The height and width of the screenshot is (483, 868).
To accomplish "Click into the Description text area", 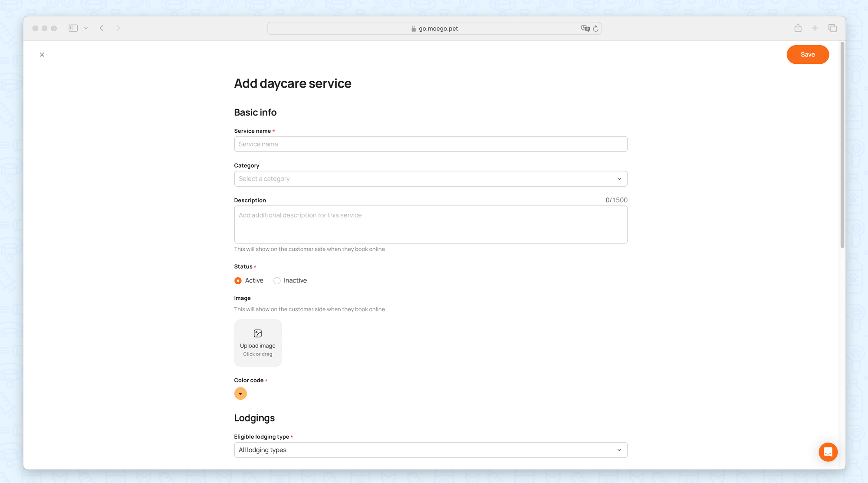I will coord(431,224).
